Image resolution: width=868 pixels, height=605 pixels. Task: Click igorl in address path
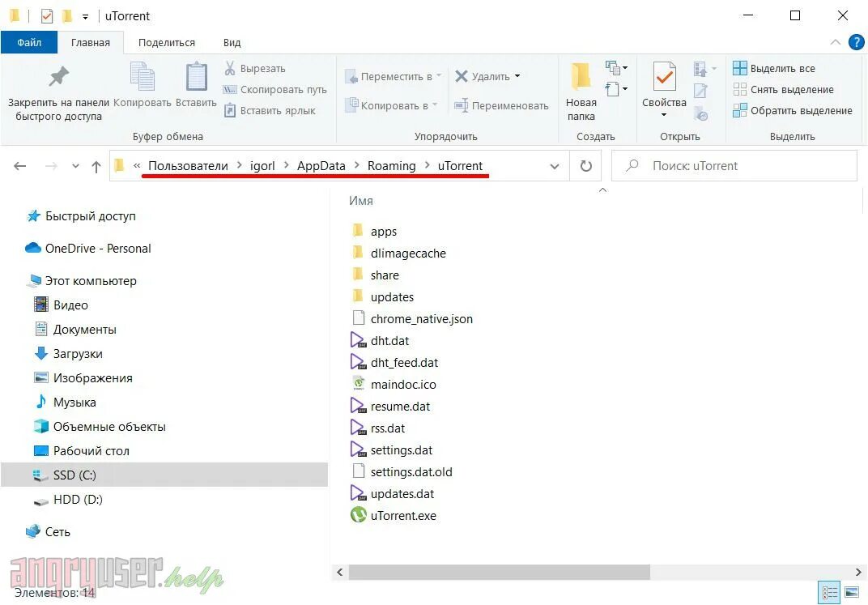coord(262,165)
